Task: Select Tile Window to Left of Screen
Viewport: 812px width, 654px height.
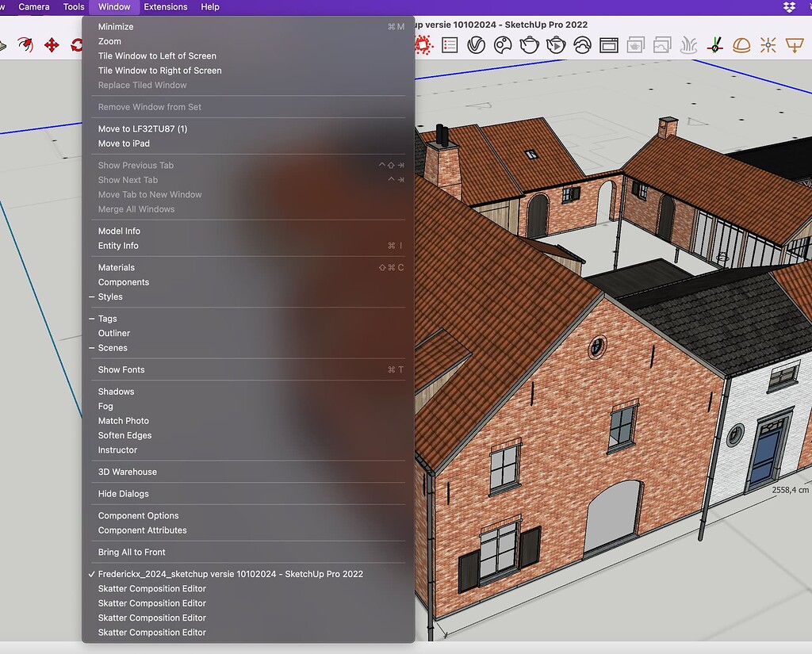Action: pyautogui.click(x=157, y=56)
